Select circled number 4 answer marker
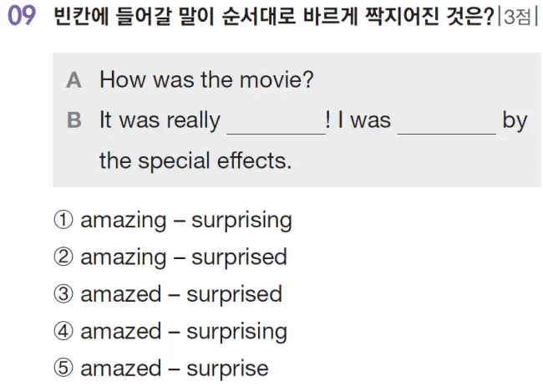543x392 pixels. pos(63,331)
